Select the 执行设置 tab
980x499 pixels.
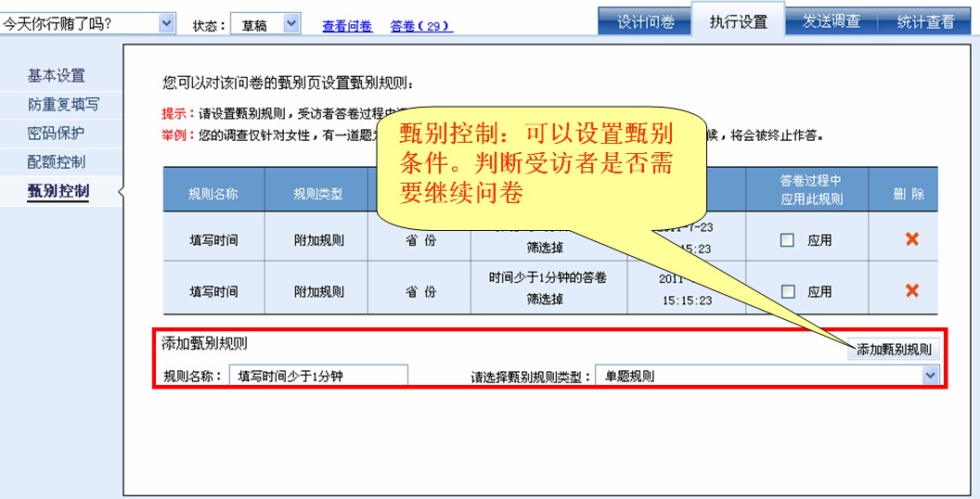738,22
